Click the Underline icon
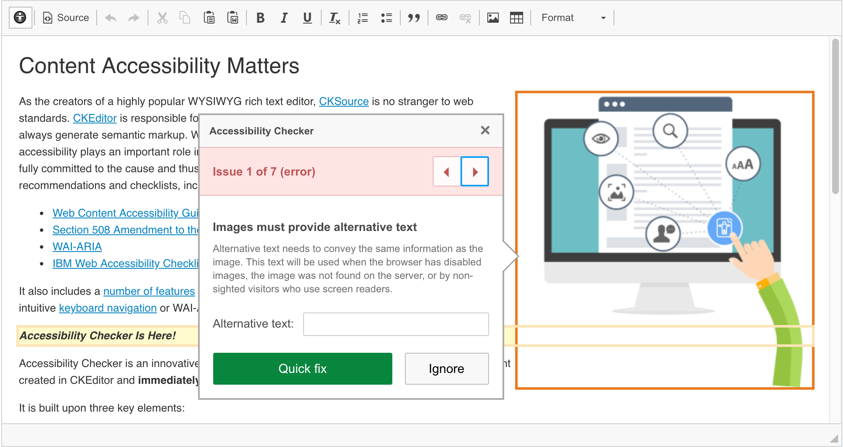The image size is (843, 447). pos(307,18)
